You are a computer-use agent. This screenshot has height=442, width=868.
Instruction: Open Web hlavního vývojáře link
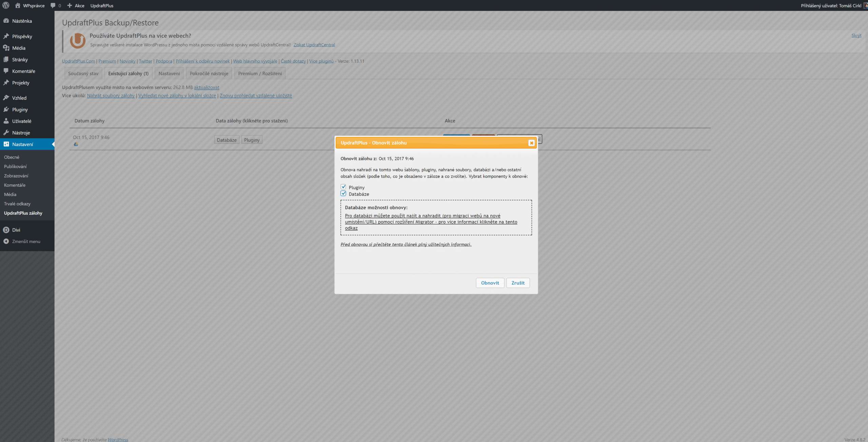255,61
